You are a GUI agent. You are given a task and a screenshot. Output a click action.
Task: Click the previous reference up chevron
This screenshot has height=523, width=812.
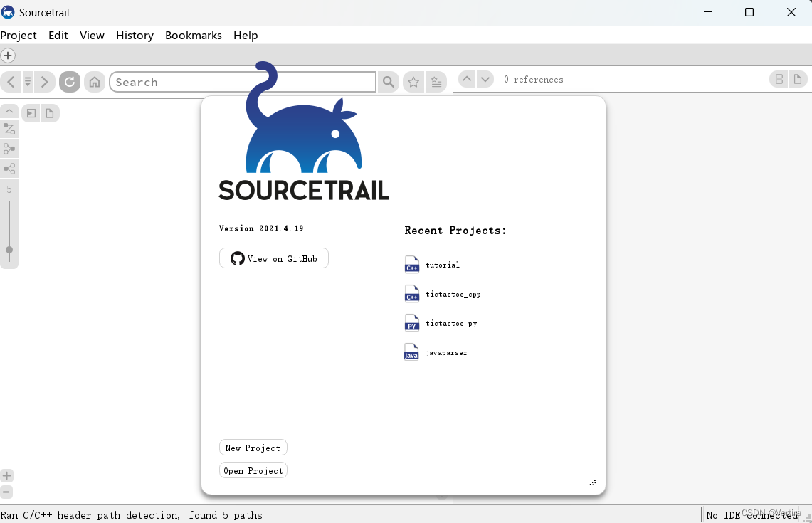point(467,79)
